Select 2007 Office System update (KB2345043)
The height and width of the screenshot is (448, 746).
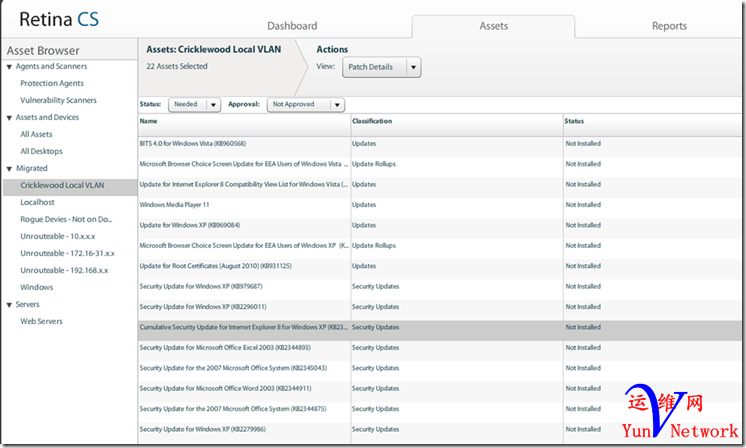440,369
